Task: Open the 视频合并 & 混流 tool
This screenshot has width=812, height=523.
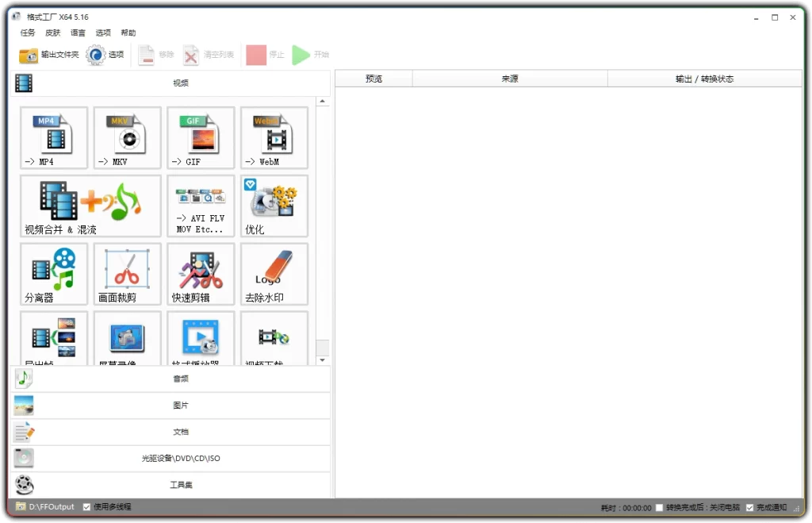Action: tap(89, 206)
